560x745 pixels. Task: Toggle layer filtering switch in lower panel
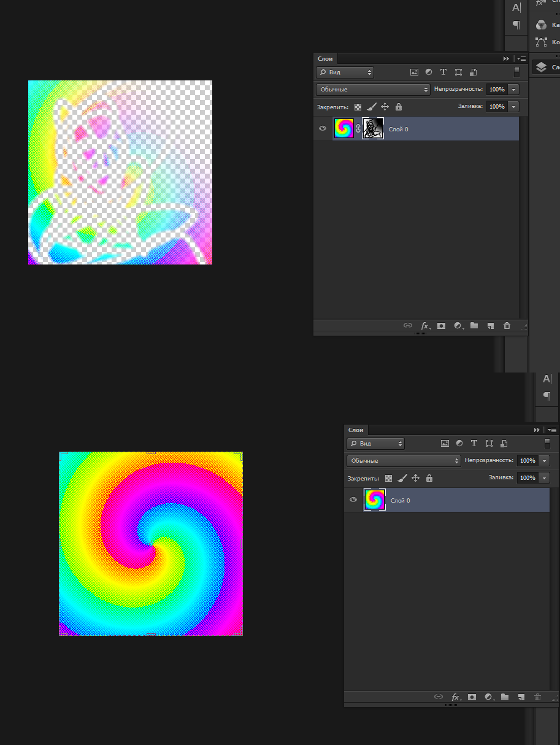(x=547, y=443)
